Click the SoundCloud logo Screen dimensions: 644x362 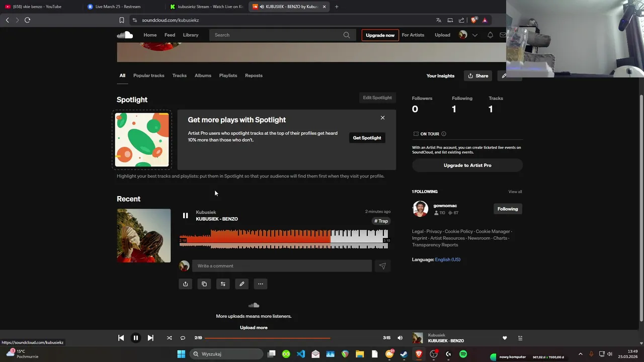coord(125,35)
